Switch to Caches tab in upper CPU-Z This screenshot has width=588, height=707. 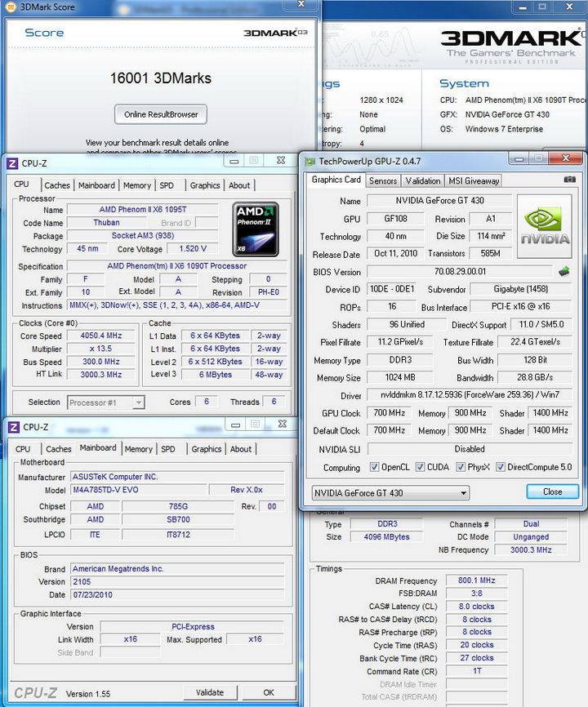coord(57,185)
